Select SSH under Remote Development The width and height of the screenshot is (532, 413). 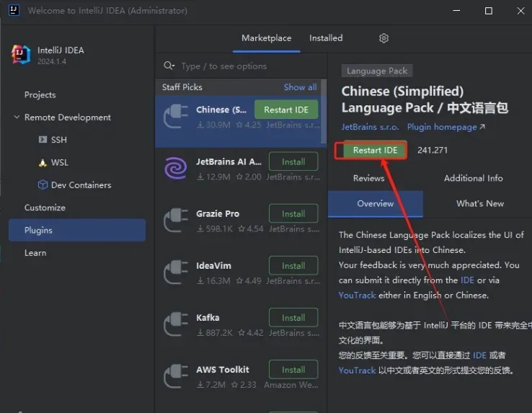coord(58,140)
